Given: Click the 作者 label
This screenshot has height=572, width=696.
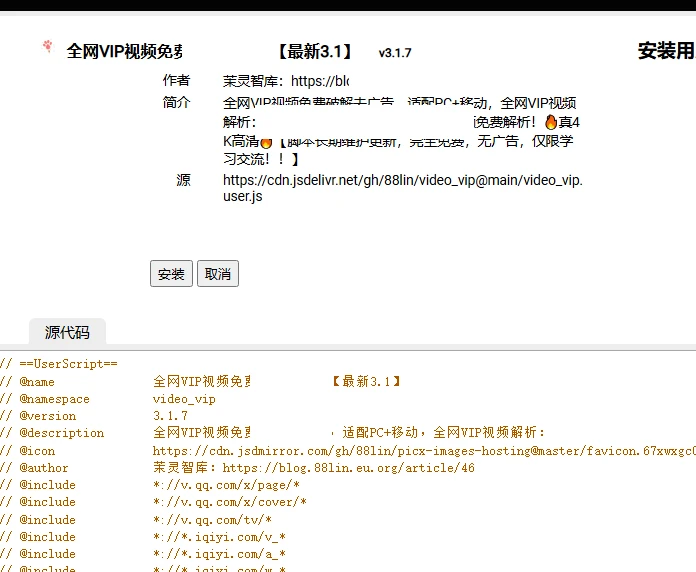Looking at the screenshot, I should tap(176, 80).
